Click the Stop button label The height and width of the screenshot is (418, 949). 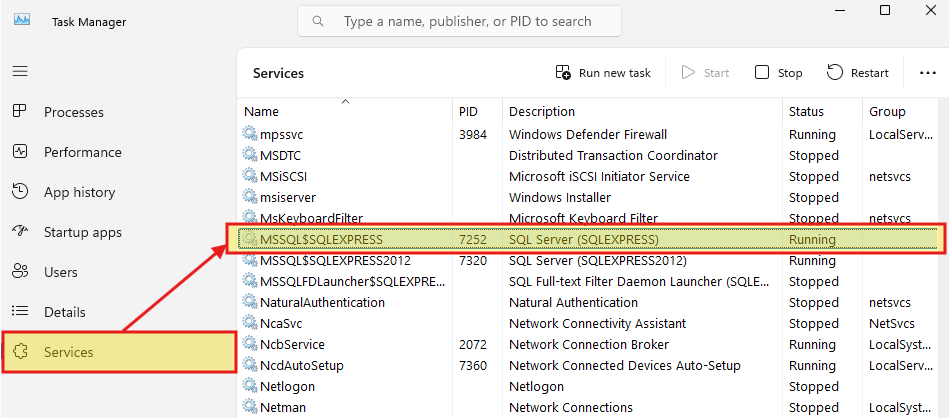click(790, 73)
